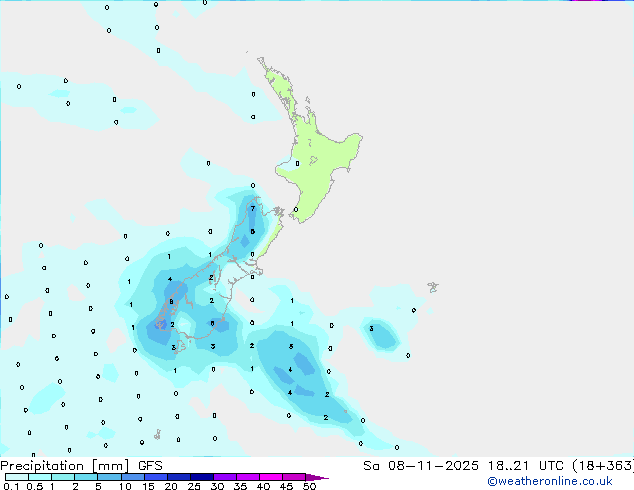Pick the 15–20 mm legend color box
This screenshot has height=490, width=634.
click(156, 477)
